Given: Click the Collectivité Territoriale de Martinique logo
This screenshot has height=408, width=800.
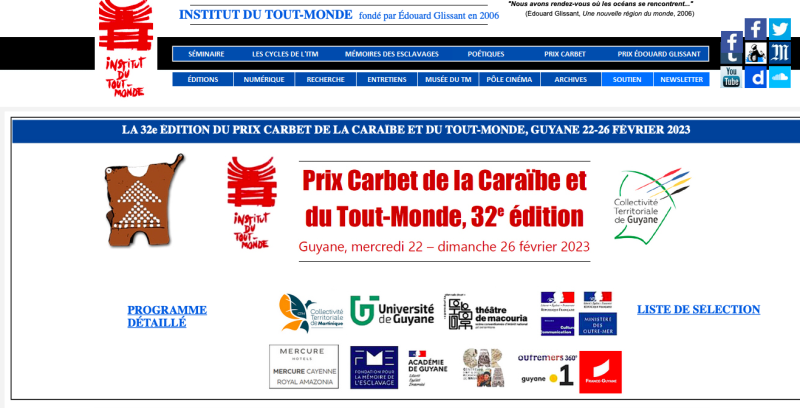Looking at the screenshot, I should click(311, 313).
